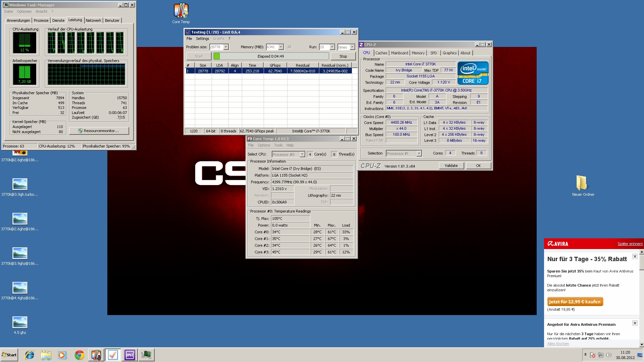This screenshot has height=362, width=644.
Task: Close the first Avira offer notification
Action: [635, 256]
